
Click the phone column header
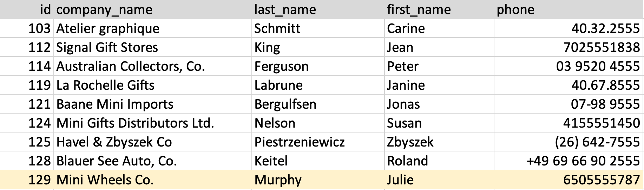515,9
